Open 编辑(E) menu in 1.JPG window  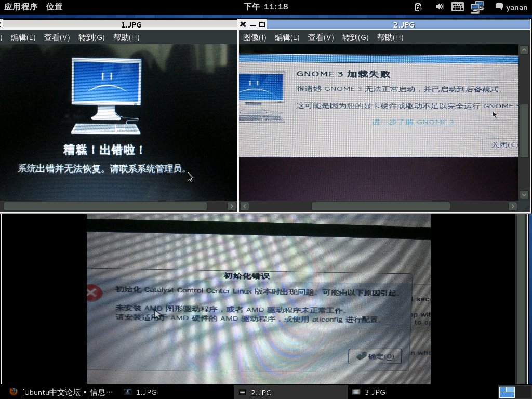23,37
